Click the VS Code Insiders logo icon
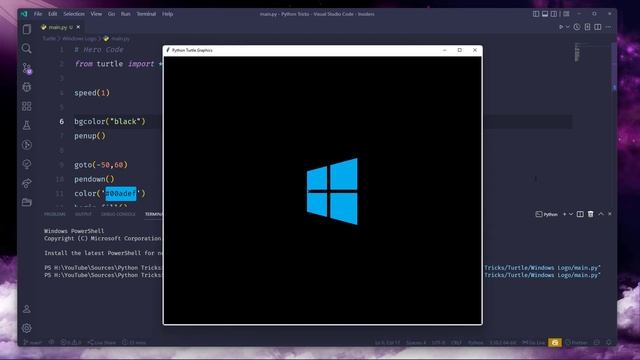Image resolution: width=640 pixels, height=360 pixels. click(24, 14)
